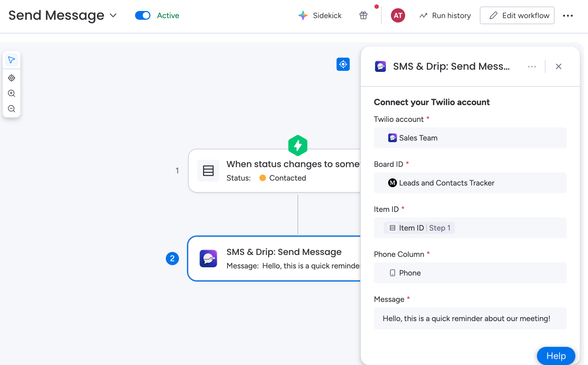Click Edit workflow button
This screenshot has width=588, height=365.
[x=517, y=16]
